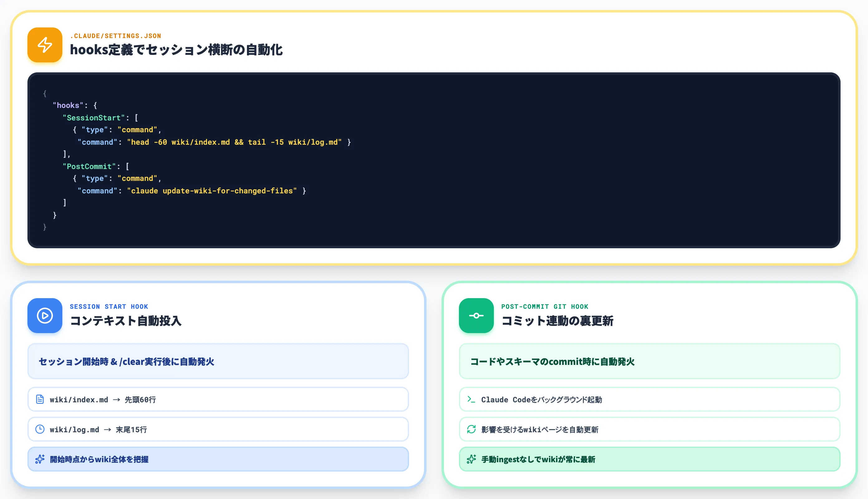This screenshot has height=499, width=868.
Task: Click the sparkle icon beside 手動ingestなしで
Action: 471,459
